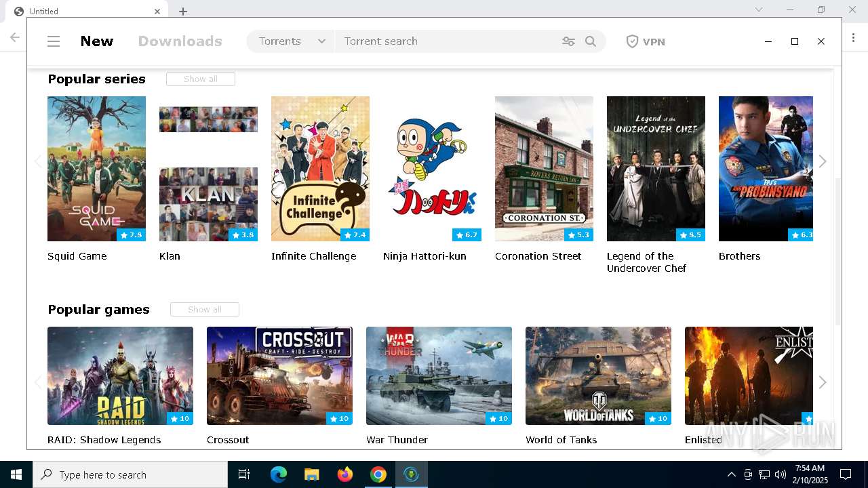Open the Ninja Hattori-kun poster

(432, 169)
